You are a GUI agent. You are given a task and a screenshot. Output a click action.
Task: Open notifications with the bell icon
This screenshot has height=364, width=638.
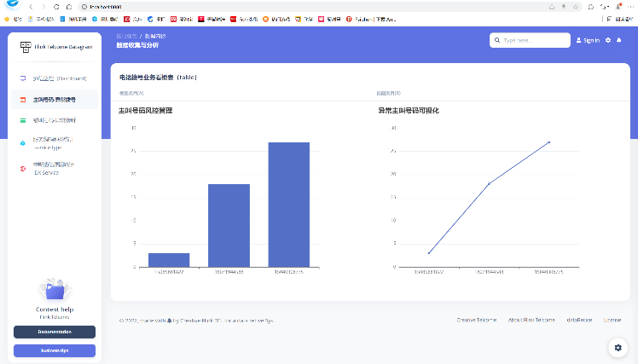coord(618,40)
